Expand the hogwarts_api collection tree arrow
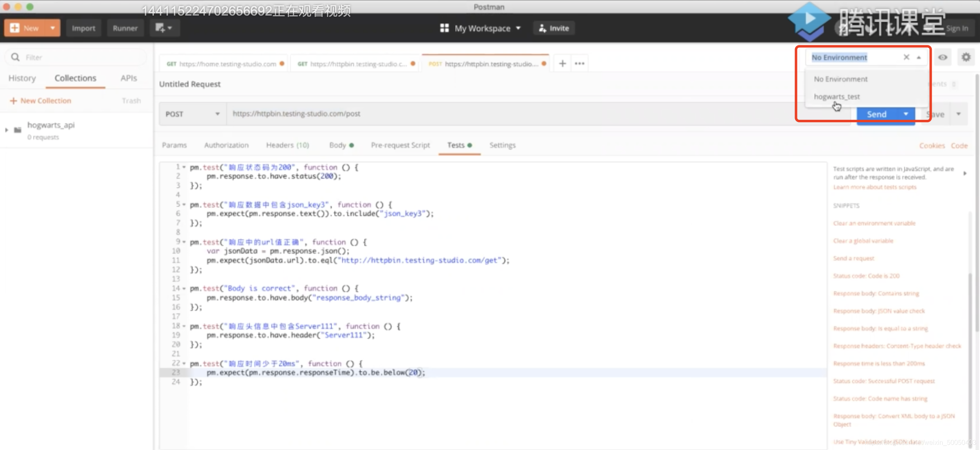This screenshot has height=450, width=980. pyautogui.click(x=7, y=130)
